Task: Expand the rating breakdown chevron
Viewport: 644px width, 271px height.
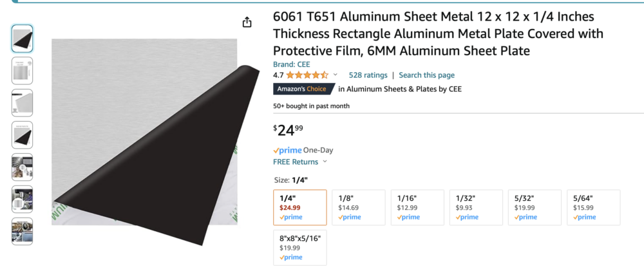Action: click(335, 75)
